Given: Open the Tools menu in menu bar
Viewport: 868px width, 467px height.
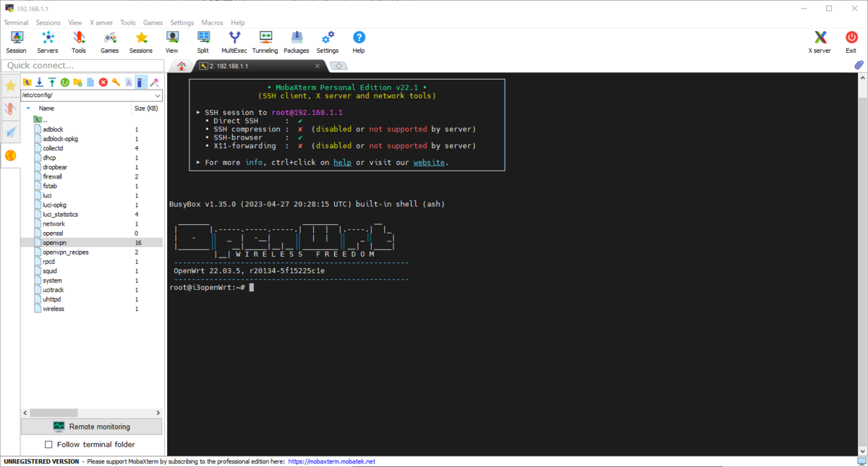Looking at the screenshot, I should [x=128, y=22].
